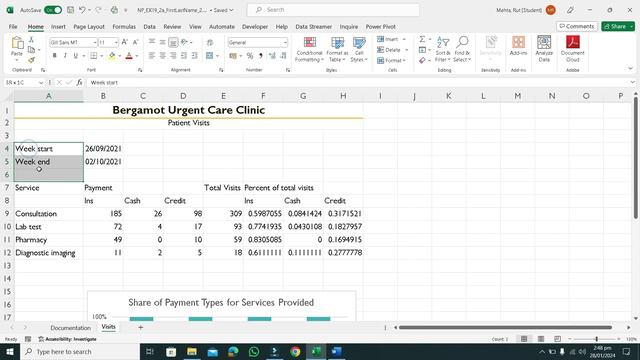
Task: Click the Search box
Action: click(333, 10)
